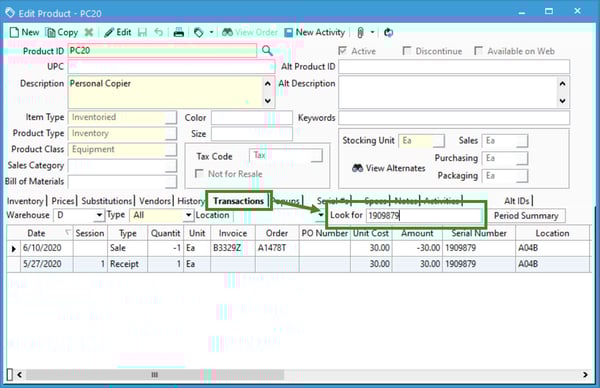Click the Size input field
This screenshot has width=600, height=388.
click(252, 134)
